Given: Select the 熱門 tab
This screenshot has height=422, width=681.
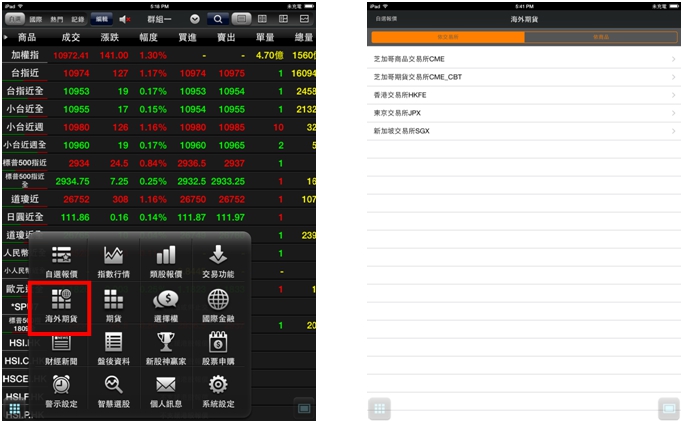Looking at the screenshot, I should coord(57,19).
